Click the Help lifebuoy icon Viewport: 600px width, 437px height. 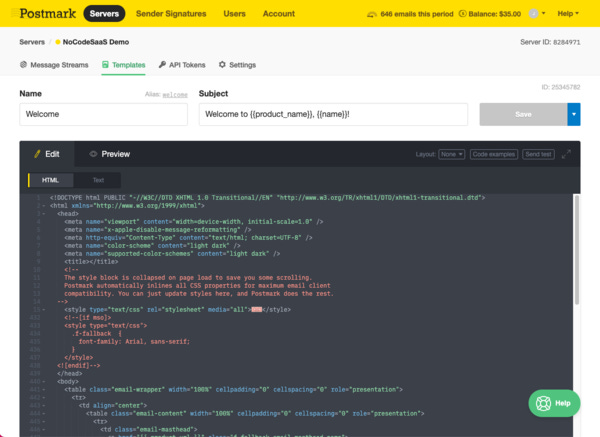point(543,403)
